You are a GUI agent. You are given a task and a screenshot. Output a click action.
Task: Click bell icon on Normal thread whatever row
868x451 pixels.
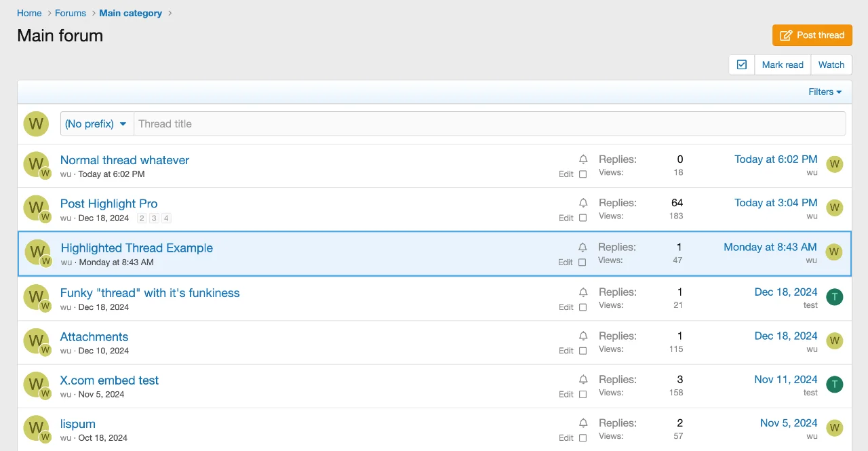coord(583,159)
